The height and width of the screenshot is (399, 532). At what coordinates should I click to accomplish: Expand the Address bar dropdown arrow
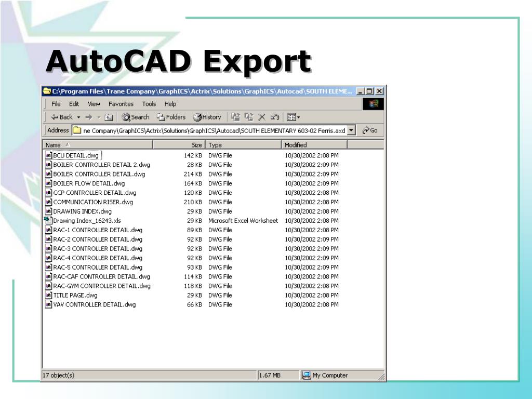coord(352,130)
